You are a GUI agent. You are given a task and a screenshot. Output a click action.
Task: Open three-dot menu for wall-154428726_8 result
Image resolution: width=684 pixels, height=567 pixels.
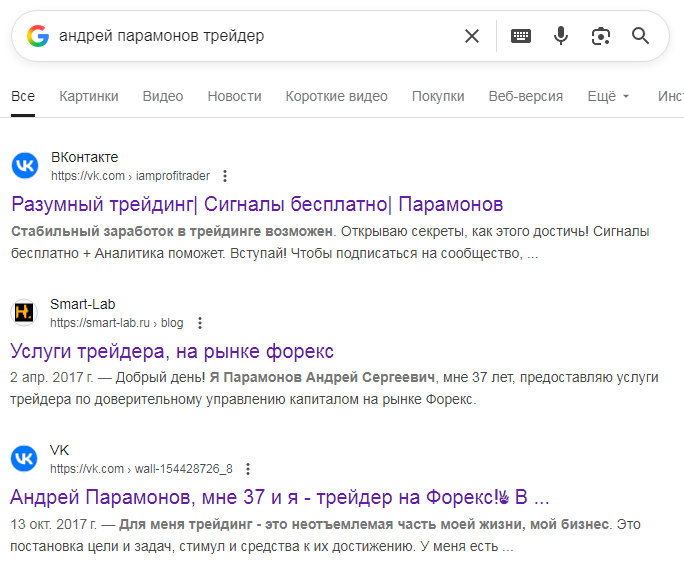tap(249, 469)
